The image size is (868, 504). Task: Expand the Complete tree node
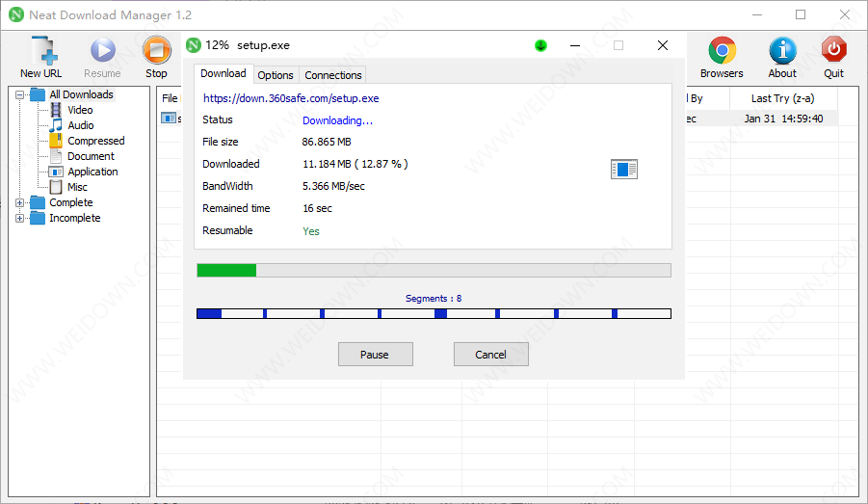pyautogui.click(x=20, y=202)
